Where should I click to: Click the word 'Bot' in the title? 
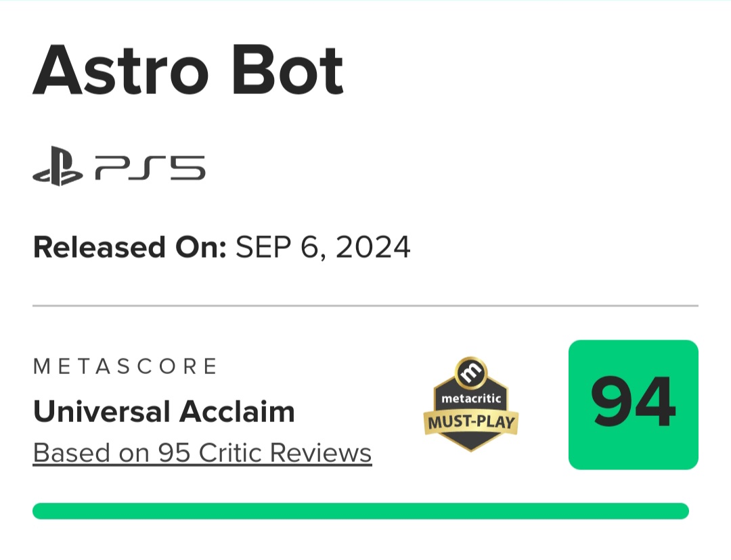coord(287,70)
